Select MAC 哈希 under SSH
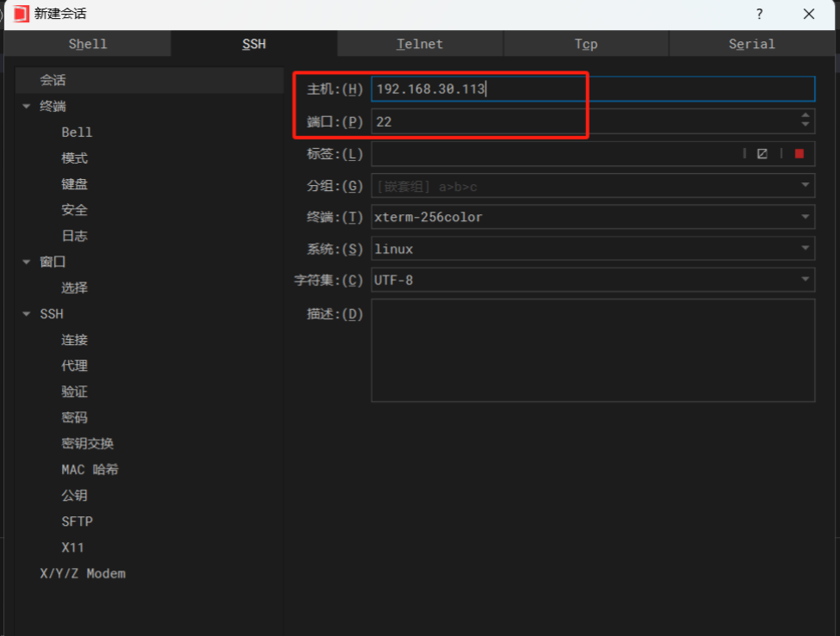Image resolution: width=840 pixels, height=636 pixels. click(x=90, y=469)
